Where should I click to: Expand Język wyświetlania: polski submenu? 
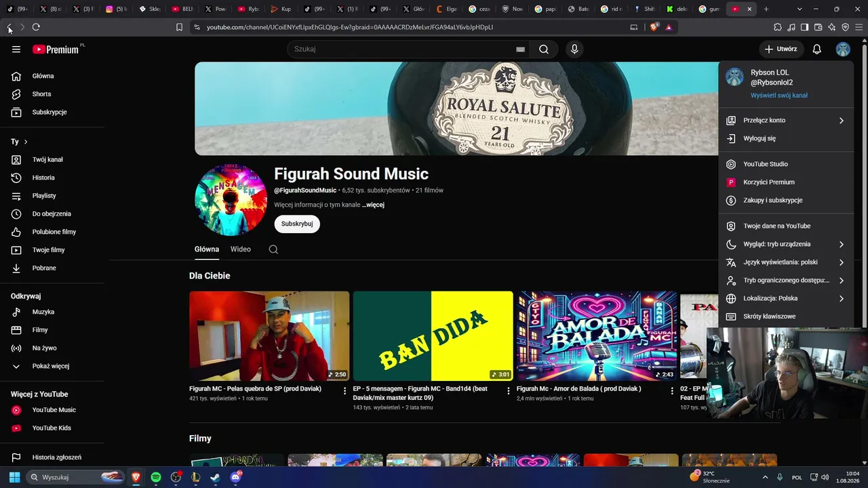[x=841, y=262]
